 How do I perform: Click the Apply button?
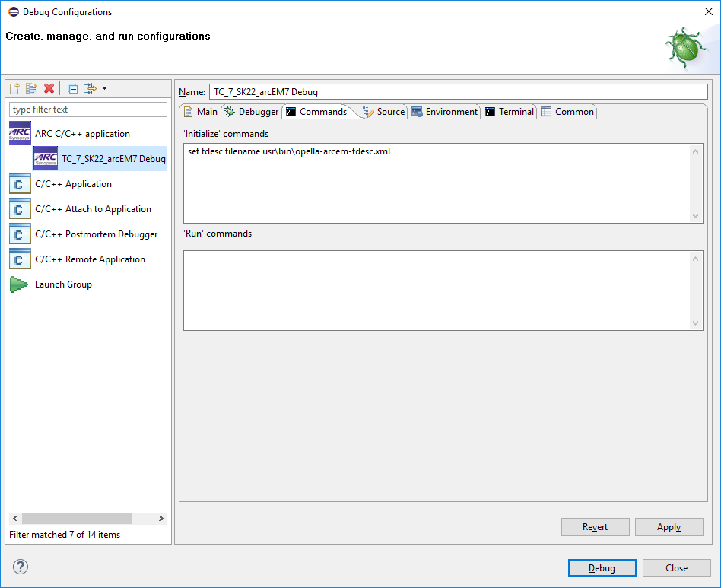tap(669, 527)
